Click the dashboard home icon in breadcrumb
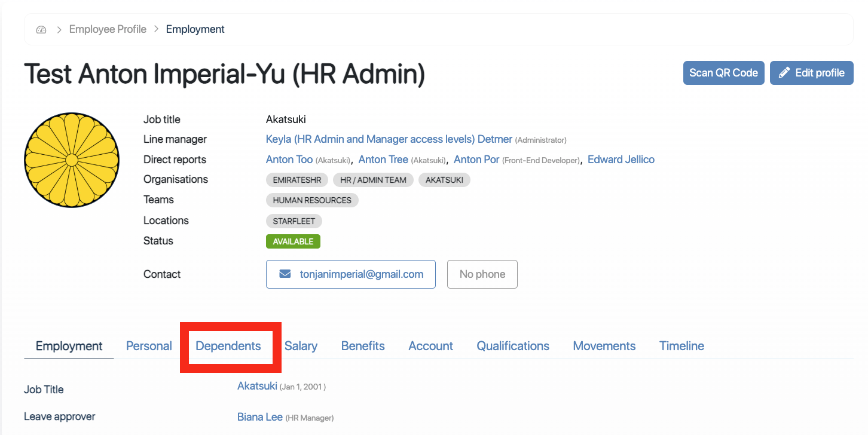Viewport: 868px width, 435px height. [41, 29]
